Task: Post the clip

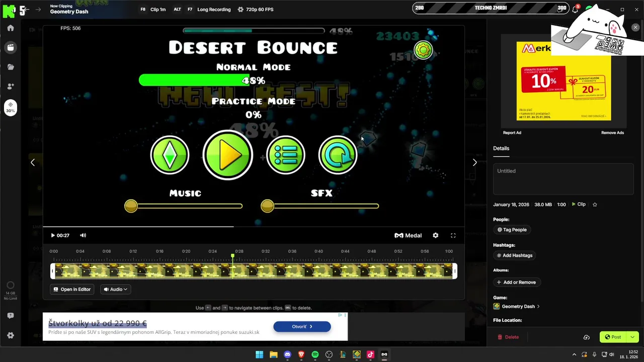Action: point(613,337)
